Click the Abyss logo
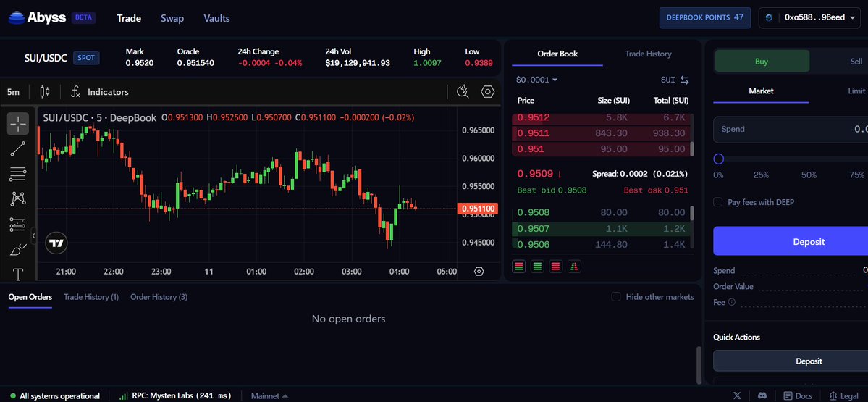 [x=36, y=17]
